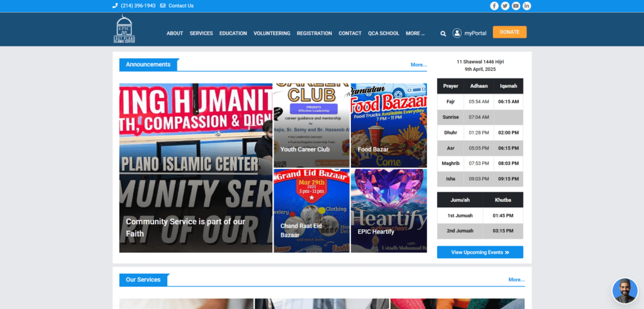Open the LinkedIn social icon
The width and height of the screenshot is (644, 309).
click(526, 6)
